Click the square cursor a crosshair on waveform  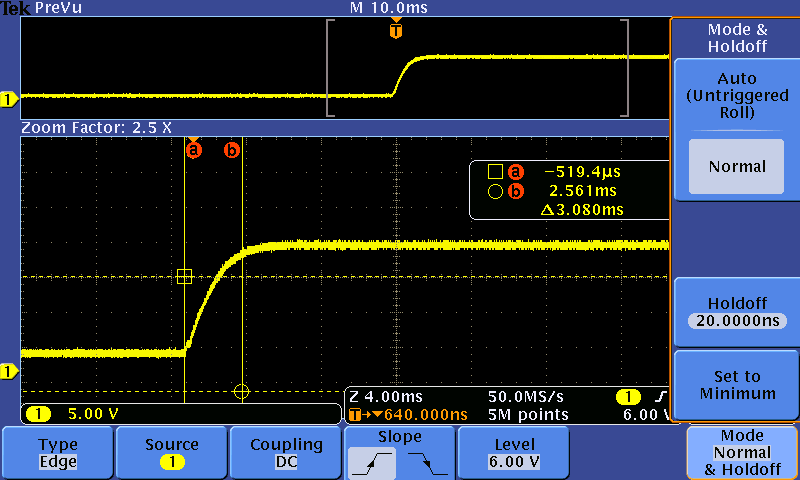click(184, 277)
